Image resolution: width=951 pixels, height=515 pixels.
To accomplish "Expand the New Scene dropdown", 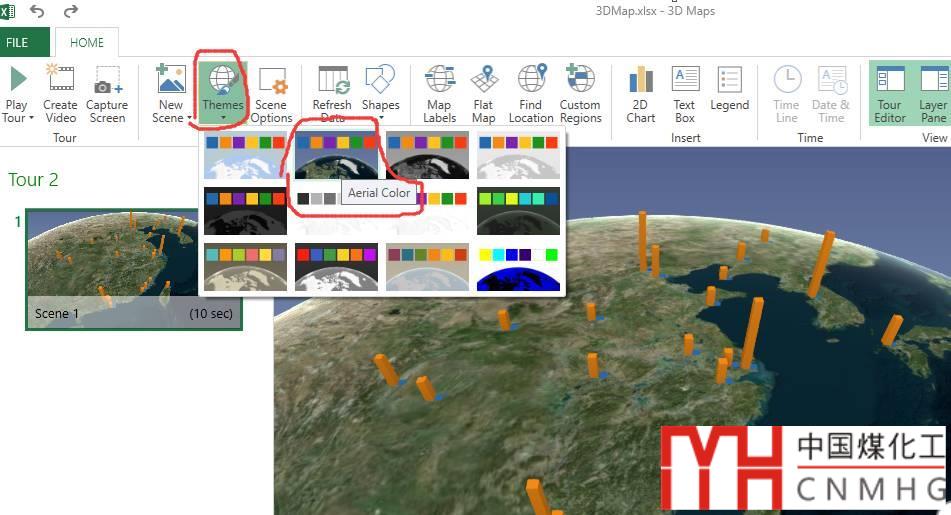I will (x=170, y=118).
